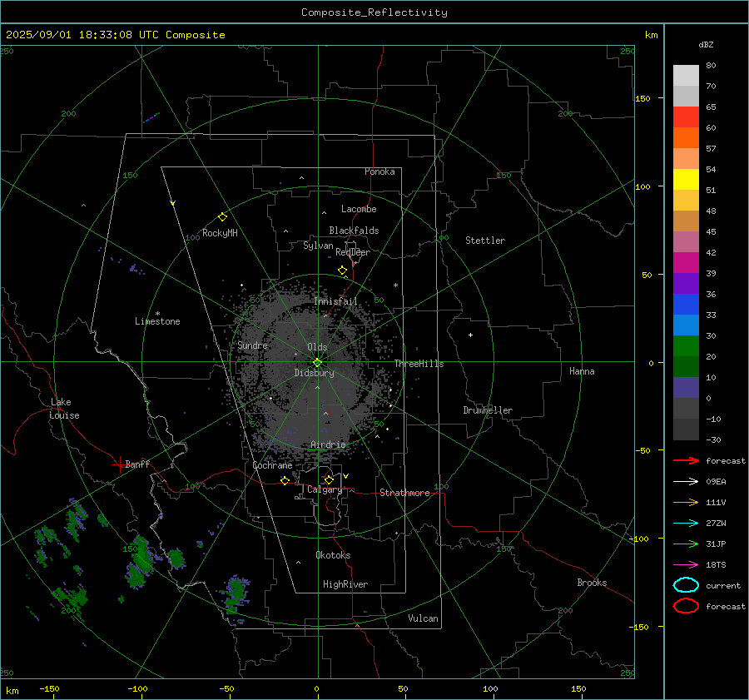749x700 pixels.
Task: Click the cyan 27ZW arrow legend icon
Action: (686, 524)
